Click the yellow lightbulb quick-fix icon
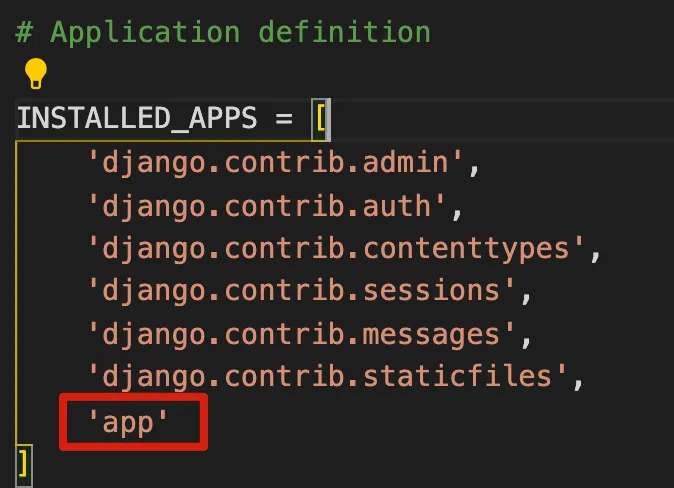This screenshot has width=674, height=488. (x=36, y=74)
